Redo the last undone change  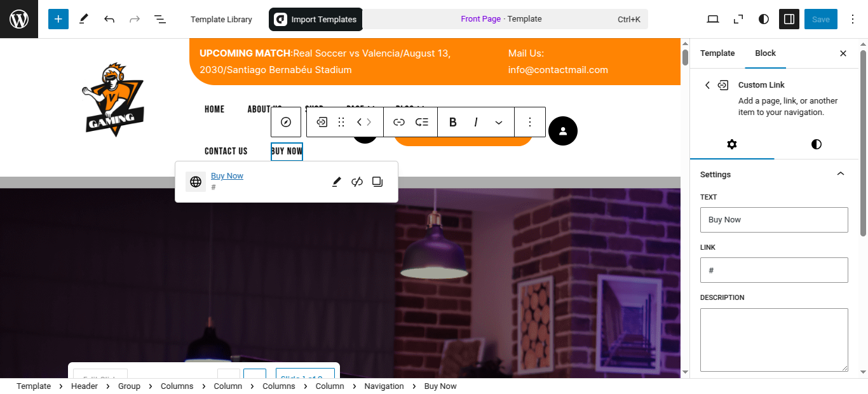point(135,19)
